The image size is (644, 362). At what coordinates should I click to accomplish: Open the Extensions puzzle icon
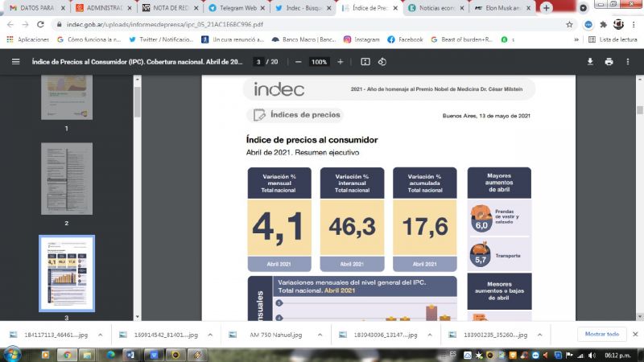[x=603, y=25]
